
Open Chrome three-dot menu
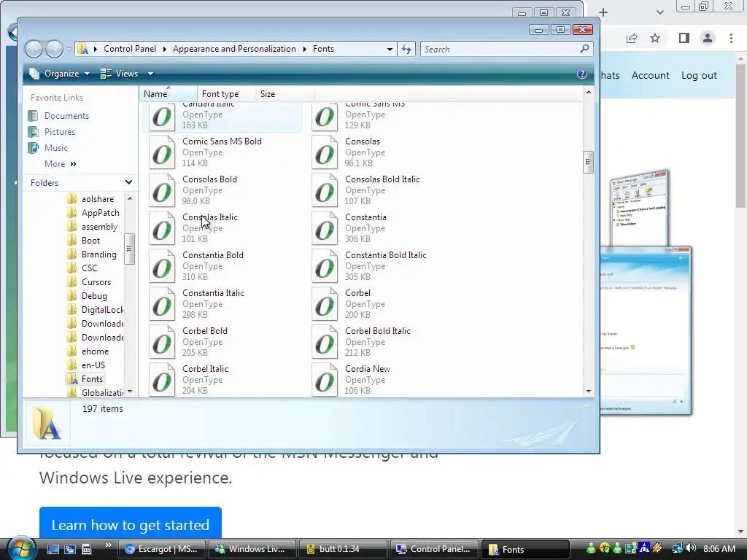point(731,38)
